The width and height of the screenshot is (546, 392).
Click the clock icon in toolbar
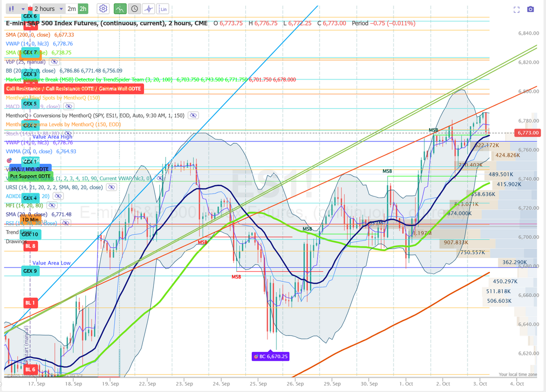[134, 9]
